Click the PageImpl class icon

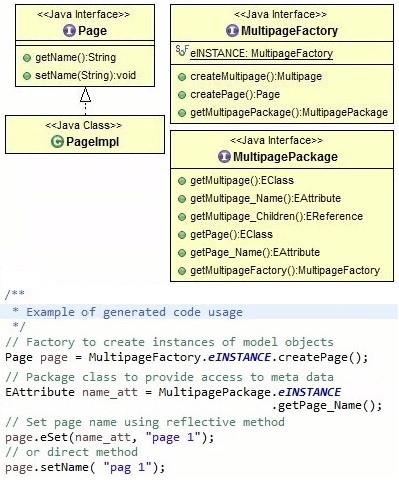tap(57, 142)
